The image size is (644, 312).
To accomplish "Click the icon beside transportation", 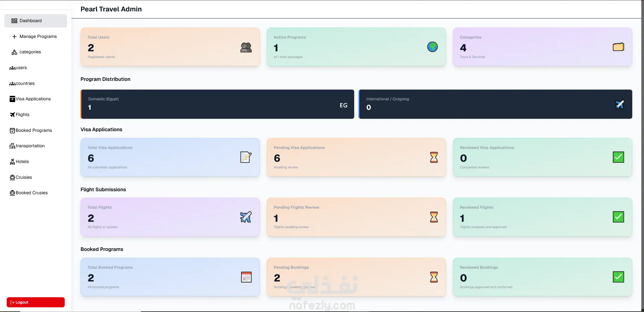I will click(x=12, y=146).
